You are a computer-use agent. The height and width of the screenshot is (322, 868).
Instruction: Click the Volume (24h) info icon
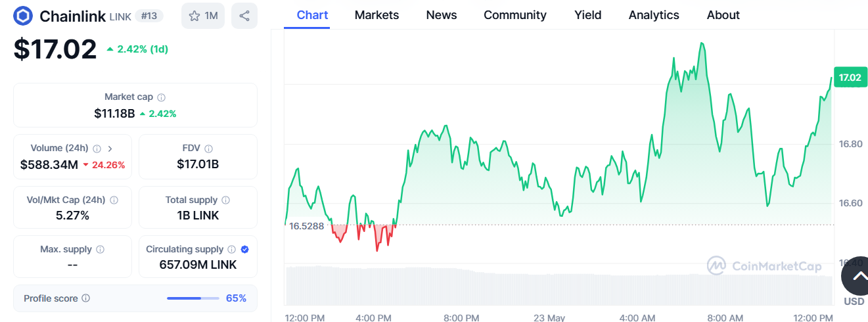click(x=97, y=149)
